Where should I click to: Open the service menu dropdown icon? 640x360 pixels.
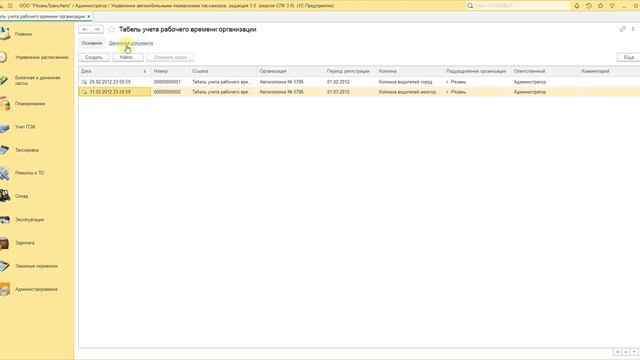tap(612, 6)
